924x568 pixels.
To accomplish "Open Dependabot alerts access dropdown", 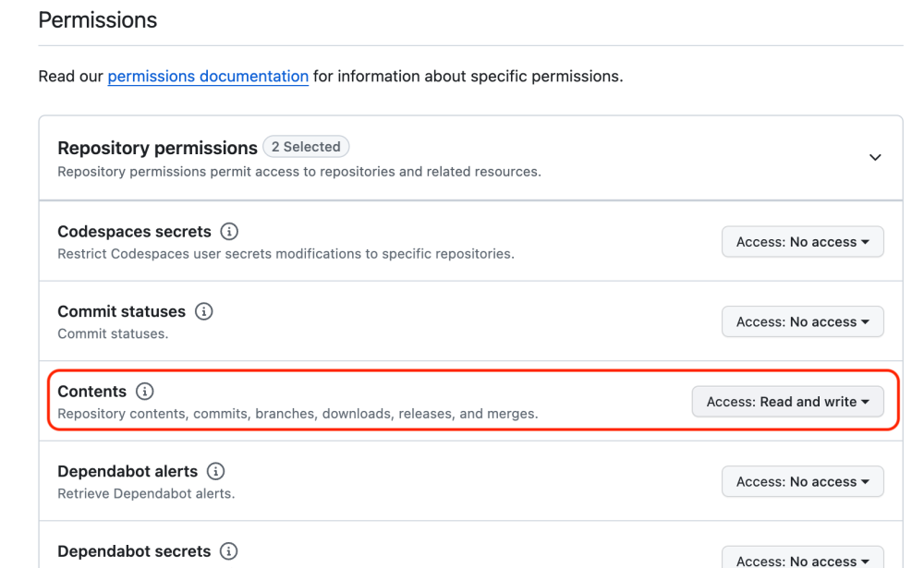I will 803,481.
